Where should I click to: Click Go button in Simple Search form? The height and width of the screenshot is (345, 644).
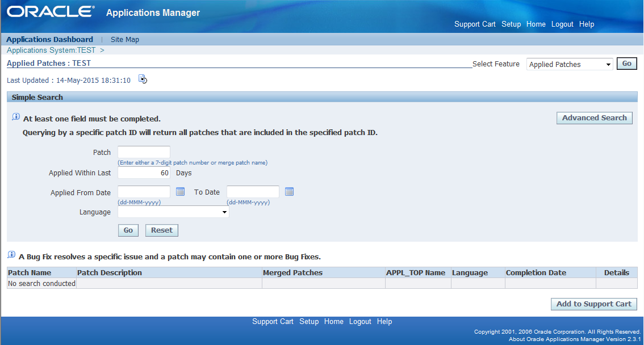click(x=128, y=230)
